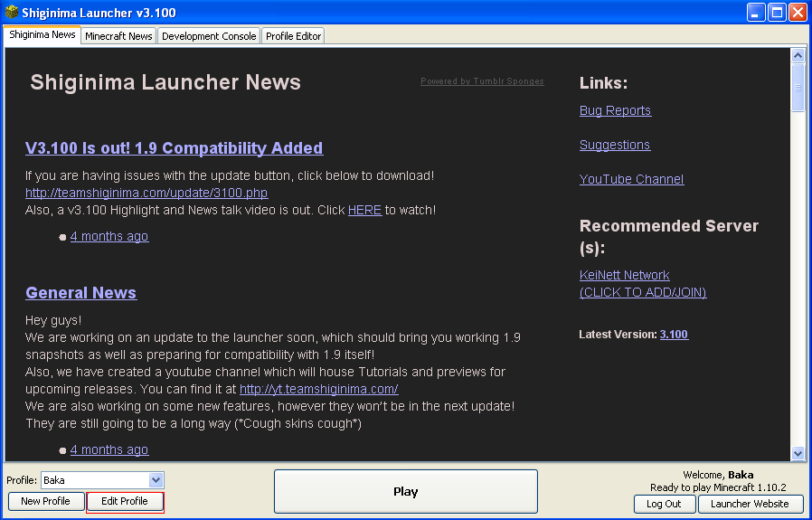Minimize the Shiginima Launcher window
The height and width of the screenshot is (520, 812).
click(x=756, y=13)
